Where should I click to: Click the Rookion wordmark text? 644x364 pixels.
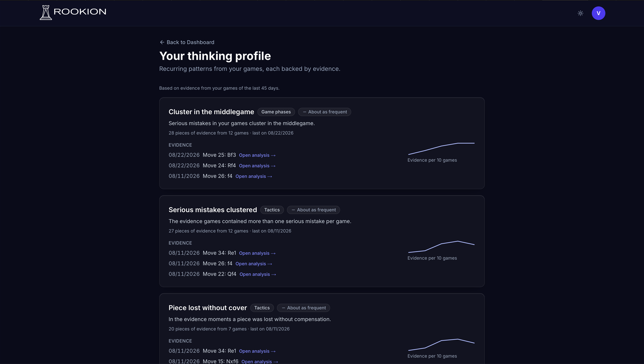pos(80,12)
